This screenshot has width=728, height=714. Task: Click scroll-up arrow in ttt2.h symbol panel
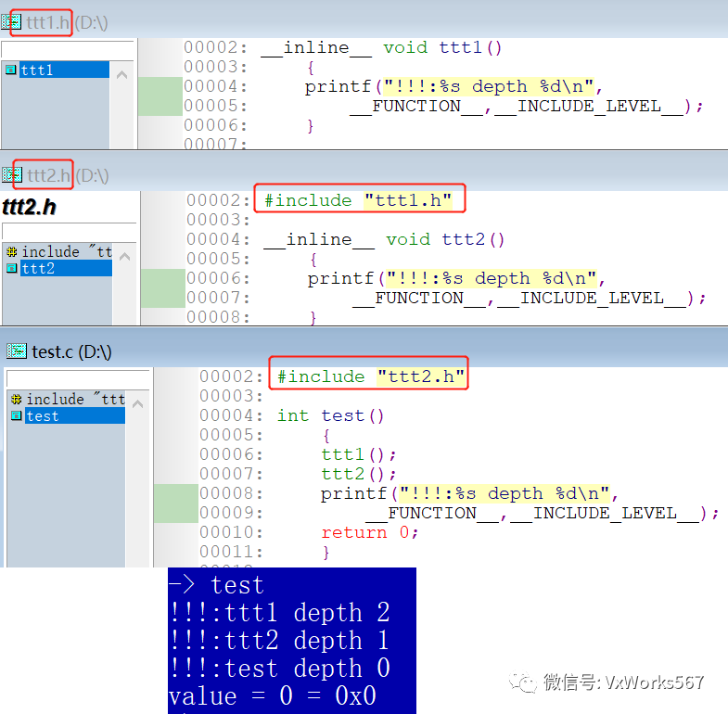pos(124,256)
